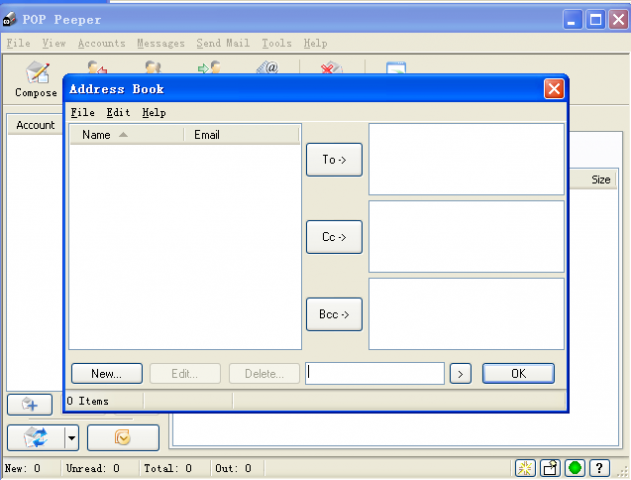Click the question mark help icon
This screenshot has width=631, height=480.
[x=599, y=468]
